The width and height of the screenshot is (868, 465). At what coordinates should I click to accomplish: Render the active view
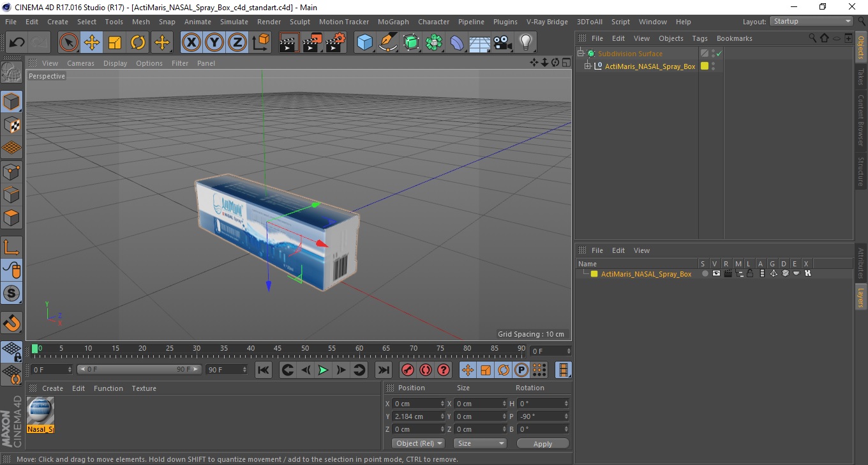[289, 43]
